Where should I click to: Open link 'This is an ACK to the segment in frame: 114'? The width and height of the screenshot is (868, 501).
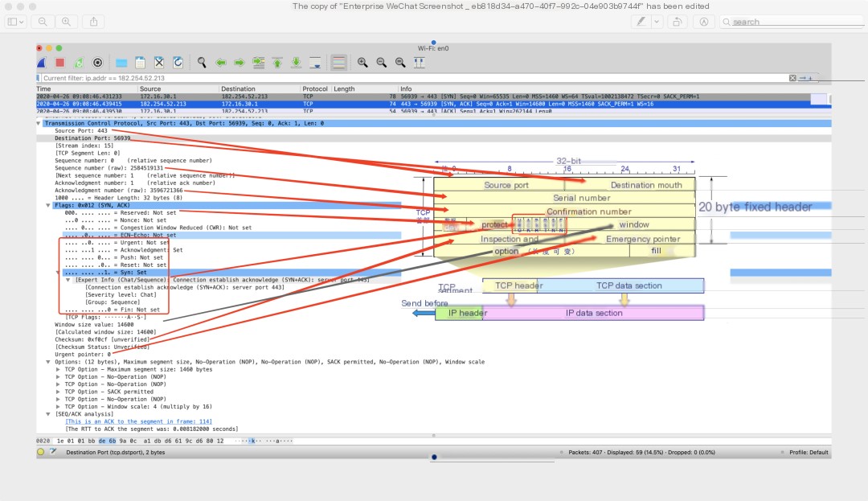pos(138,421)
